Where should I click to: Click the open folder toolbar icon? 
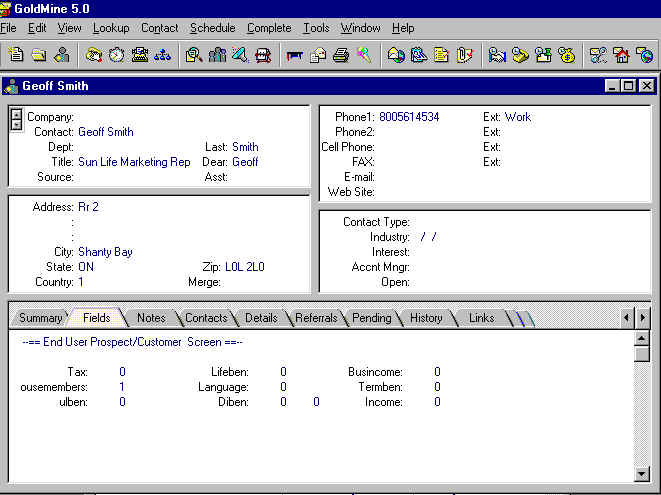coord(39,55)
